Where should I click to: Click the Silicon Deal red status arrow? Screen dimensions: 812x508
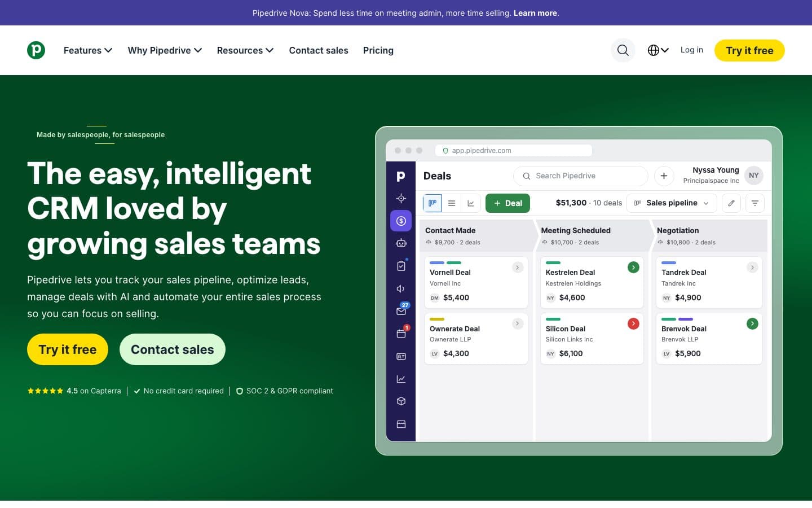[633, 323]
